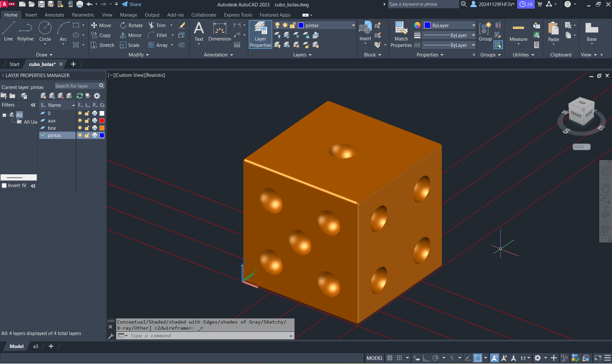This screenshot has height=364, width=612.
Task: Switch to the Annotate ribbon tab
Action: click(x=54, y=15)
